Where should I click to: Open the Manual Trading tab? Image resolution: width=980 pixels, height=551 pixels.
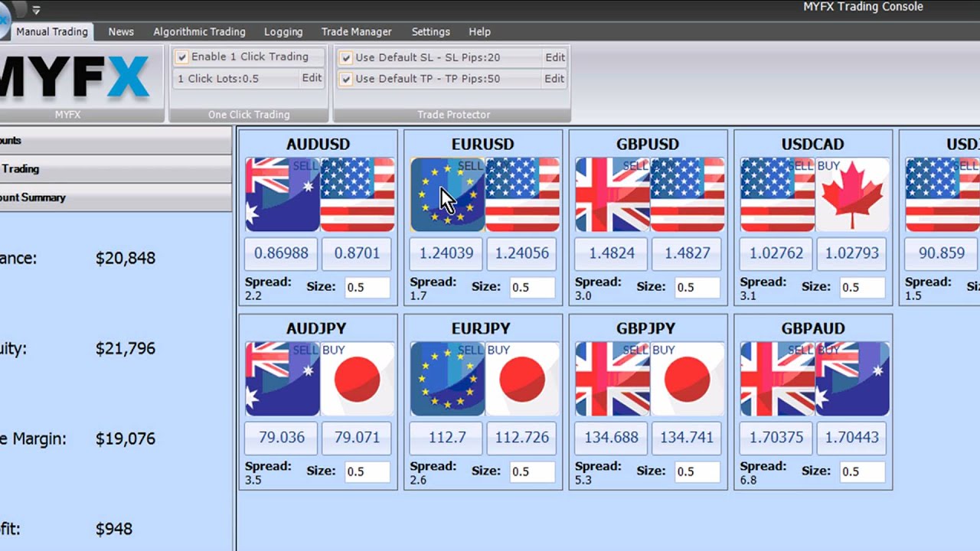(x=52, y=32)
